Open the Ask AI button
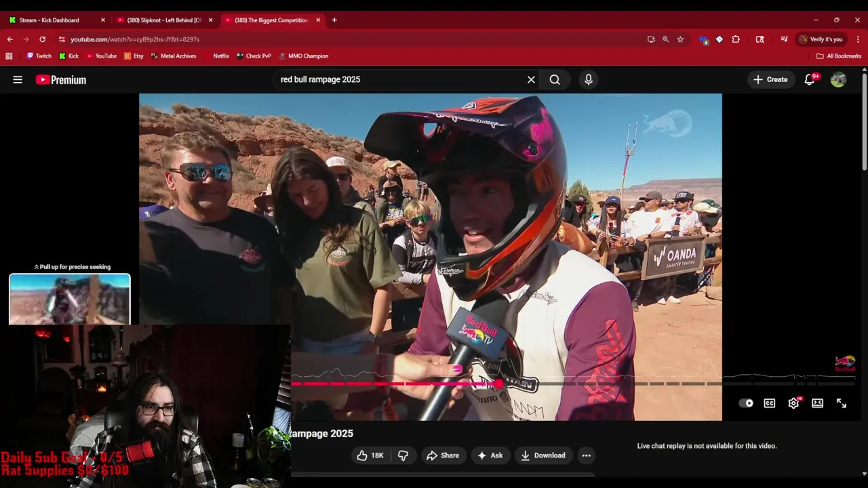 [x=490, y=455]
